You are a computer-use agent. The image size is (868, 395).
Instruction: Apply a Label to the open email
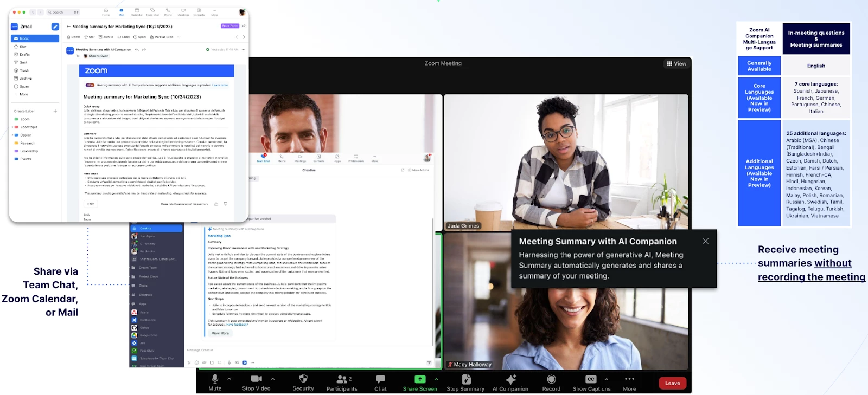(124, 37)
